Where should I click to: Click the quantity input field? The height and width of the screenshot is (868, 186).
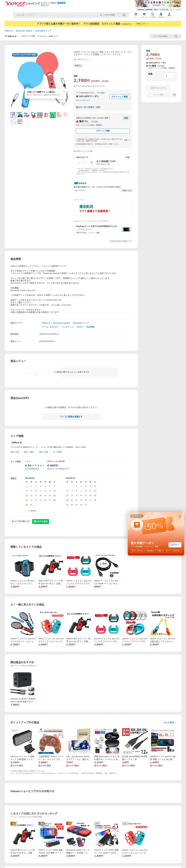169,76
